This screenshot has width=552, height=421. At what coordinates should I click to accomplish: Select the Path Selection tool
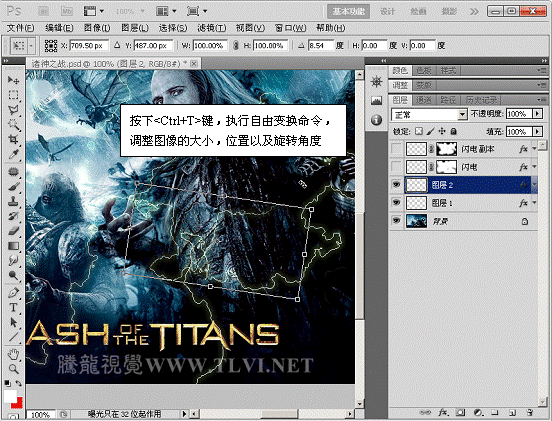(13, 322)
